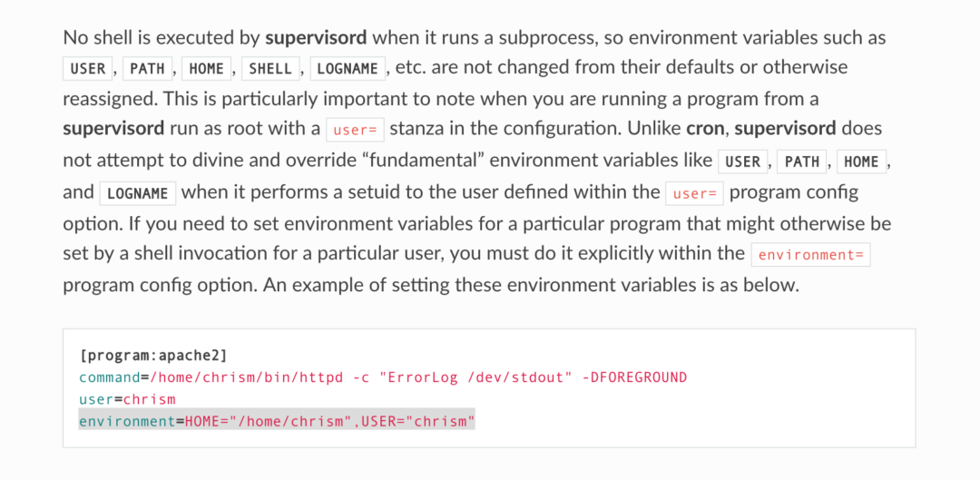Click the [program:apache2] section header

153,355
